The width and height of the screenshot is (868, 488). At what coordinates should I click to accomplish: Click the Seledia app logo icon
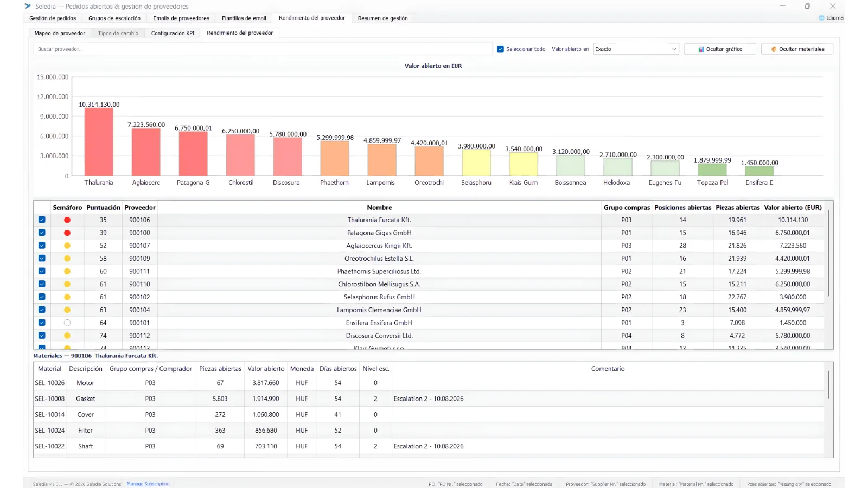click(x=28, y=6)
